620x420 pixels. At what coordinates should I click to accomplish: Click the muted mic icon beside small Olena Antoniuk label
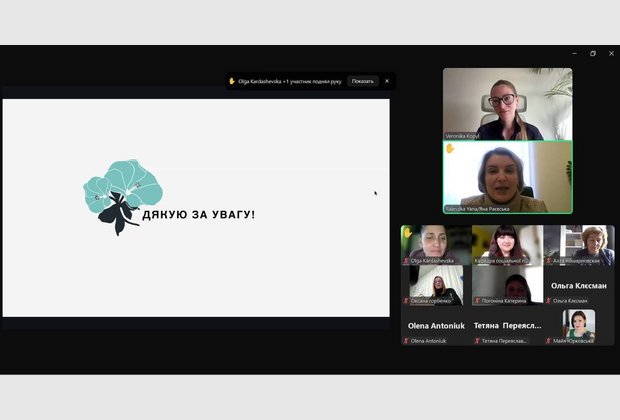pos(406,341)
